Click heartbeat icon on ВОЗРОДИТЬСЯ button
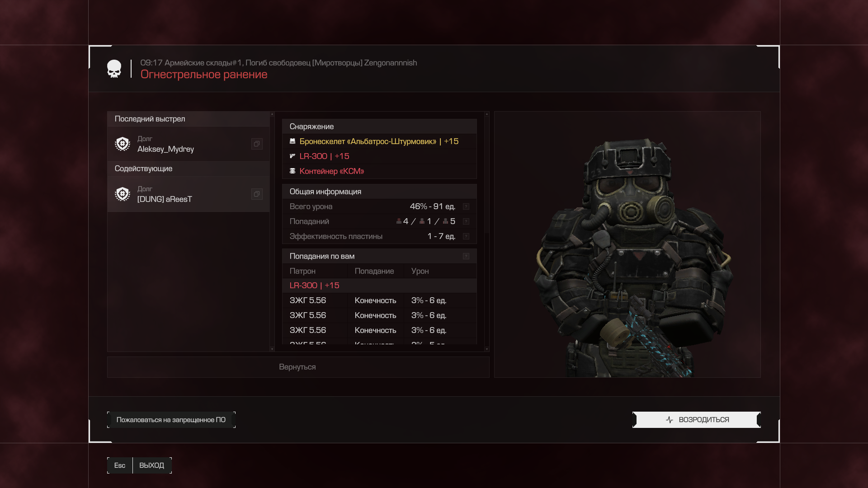This screenshot has width=868, height=488. coord(670,420)
